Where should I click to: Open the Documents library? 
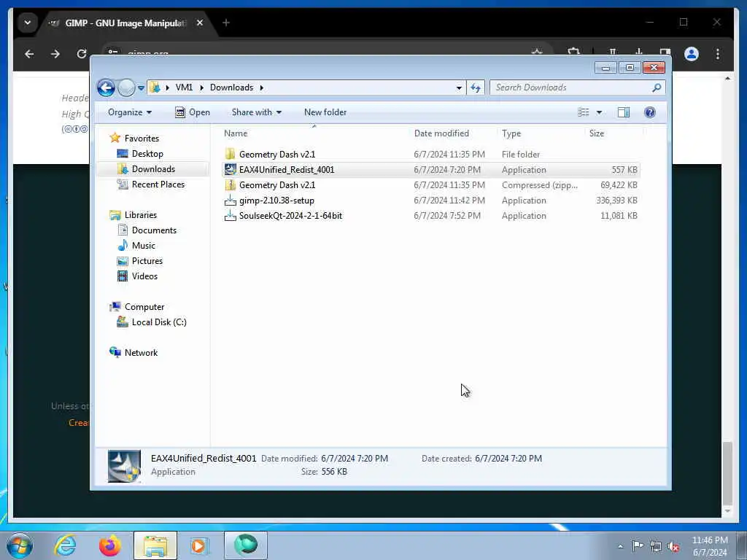[x=154, y=230]
